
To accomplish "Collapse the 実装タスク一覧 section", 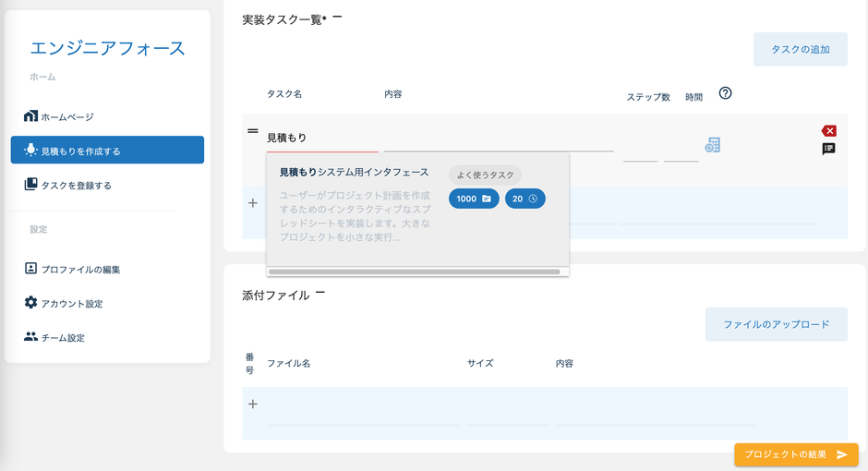I will pyautogui.click(x=338, y=17).
